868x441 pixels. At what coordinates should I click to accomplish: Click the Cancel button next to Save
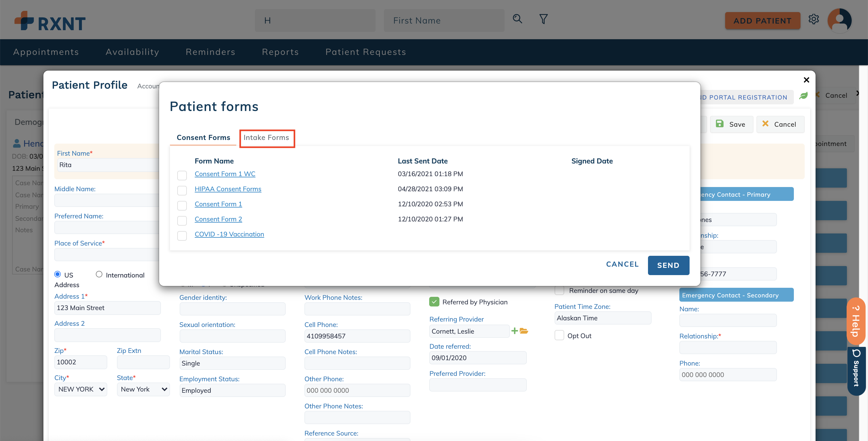click(x=780, y=124)
